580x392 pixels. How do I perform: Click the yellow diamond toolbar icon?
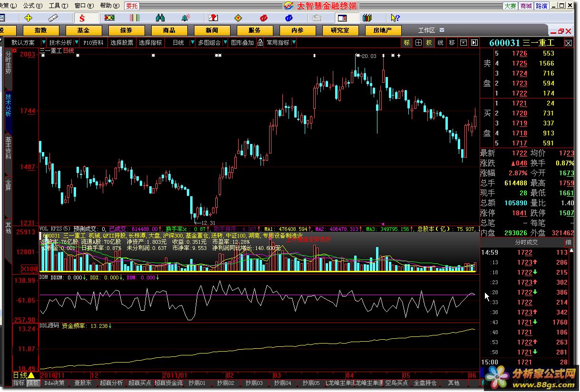(x=238, y=18)
